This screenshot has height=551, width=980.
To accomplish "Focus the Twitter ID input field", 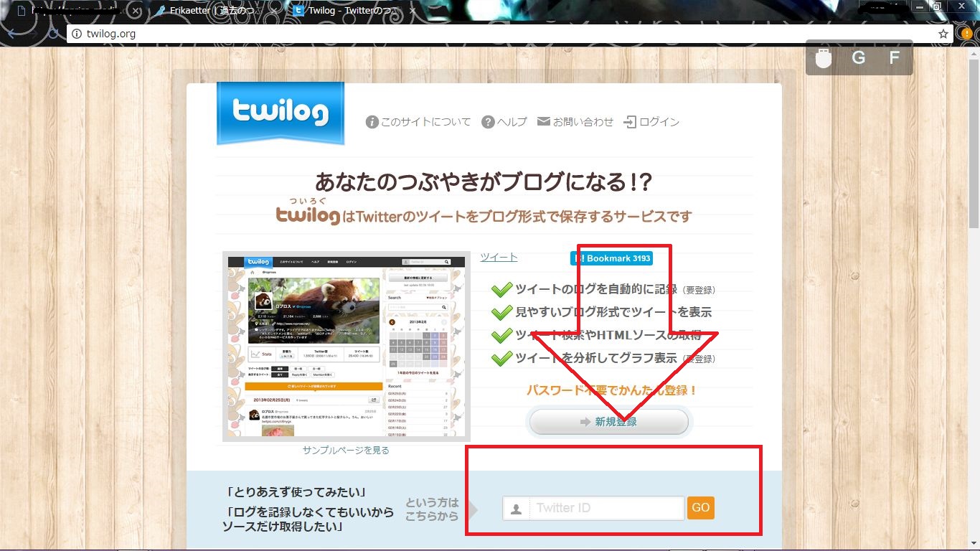I will pos(593,508).
